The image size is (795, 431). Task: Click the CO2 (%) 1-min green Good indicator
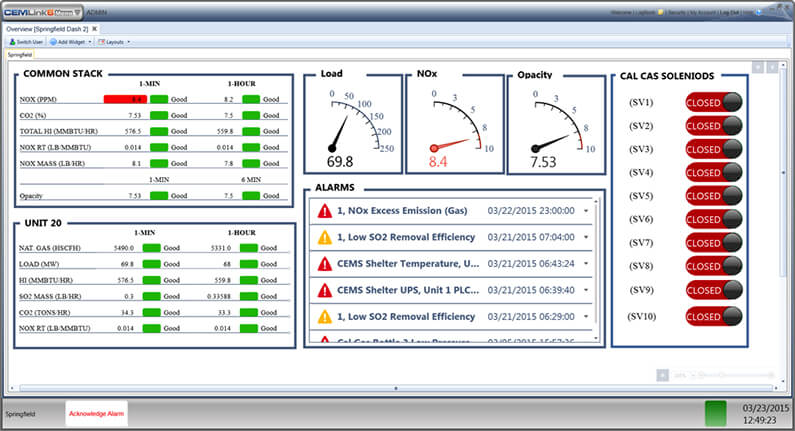[159, 116]
